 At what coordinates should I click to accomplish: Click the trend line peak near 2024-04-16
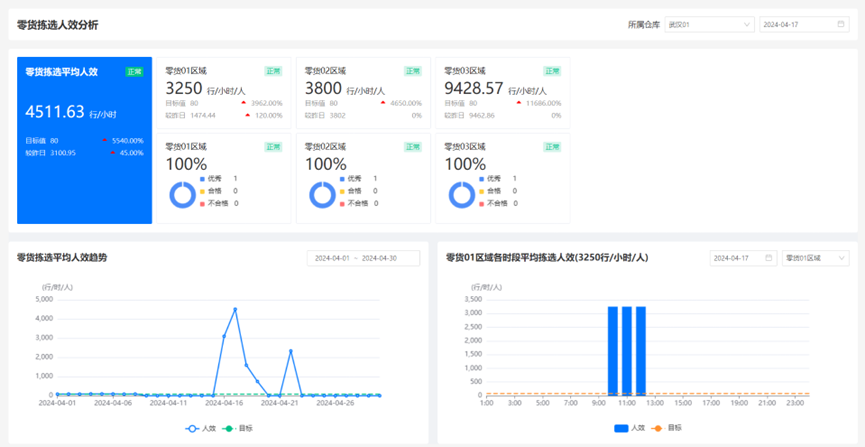point(235,309)
